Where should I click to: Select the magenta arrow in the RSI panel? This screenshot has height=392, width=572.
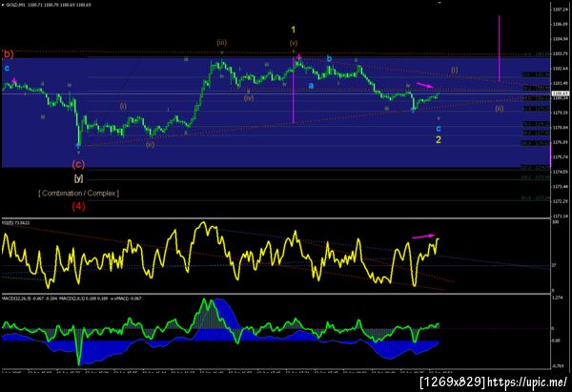(x=423, y=237)
